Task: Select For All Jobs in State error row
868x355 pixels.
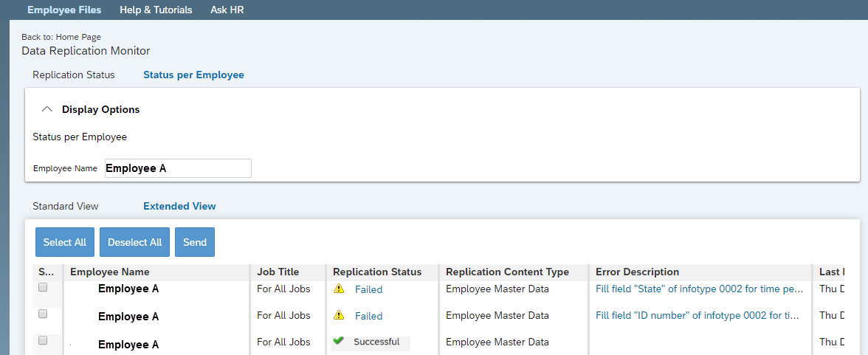Action: pos(283,289)
